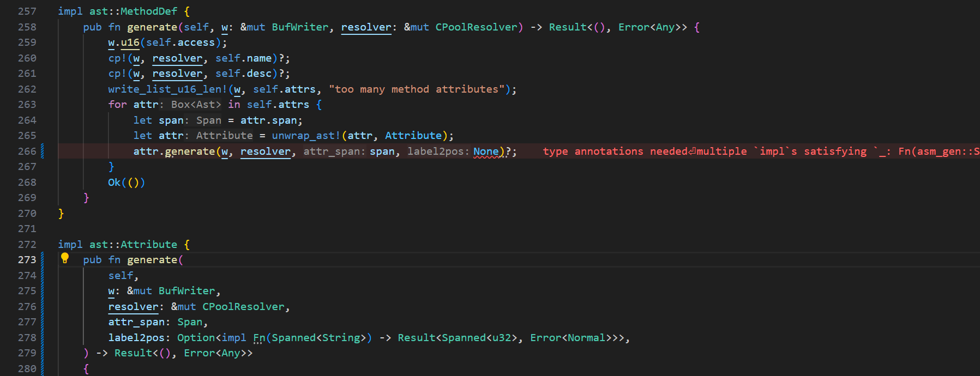Click BufWriter type on line 275
Viewport: 980px width, 376px height.
click(187, 291)
